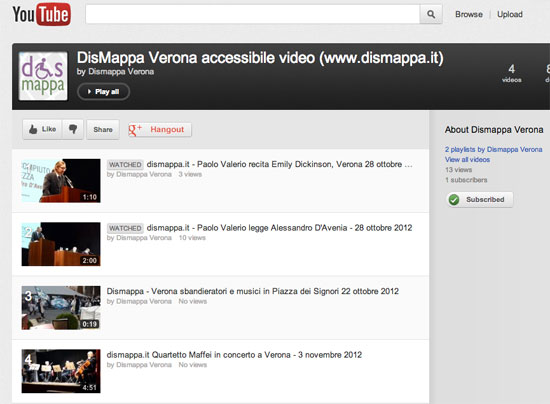This screenshot has height=404, width=550.
Task: Open thumbnail of Alessandro D'Avenia video (2:00)
Action: 61,244
